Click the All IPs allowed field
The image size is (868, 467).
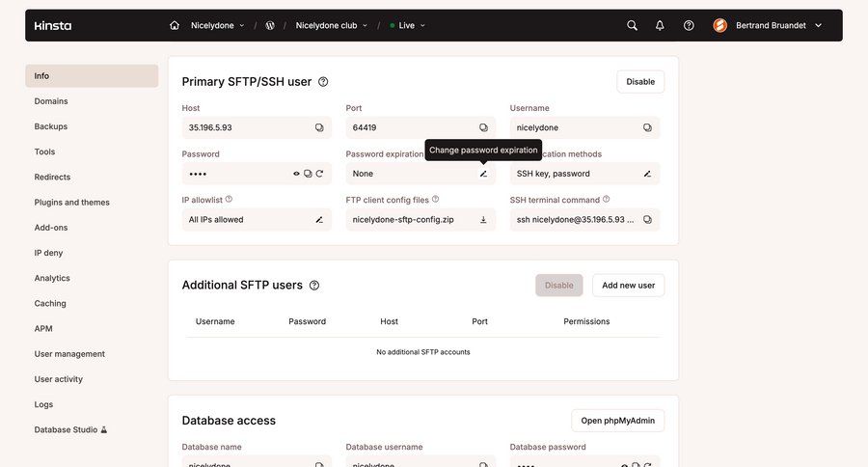point(257,219)
